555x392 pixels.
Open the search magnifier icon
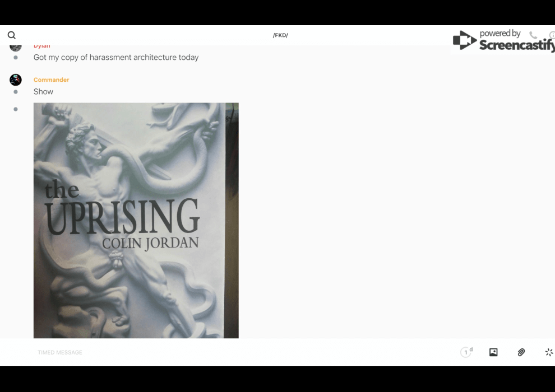point(12,35)
